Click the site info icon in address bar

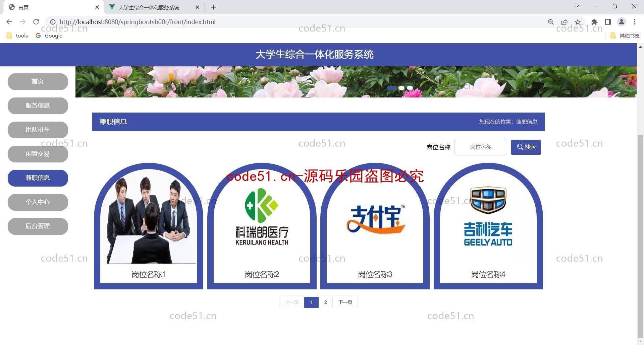(53, 22)
